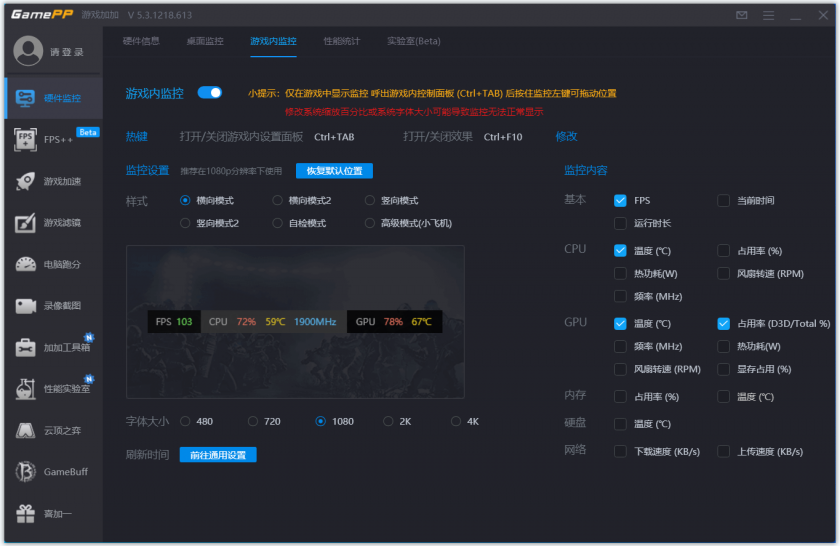Open the 游戏加速 rocket icon
The width and height of the screenshot is (840, 546).
[25, 181]
